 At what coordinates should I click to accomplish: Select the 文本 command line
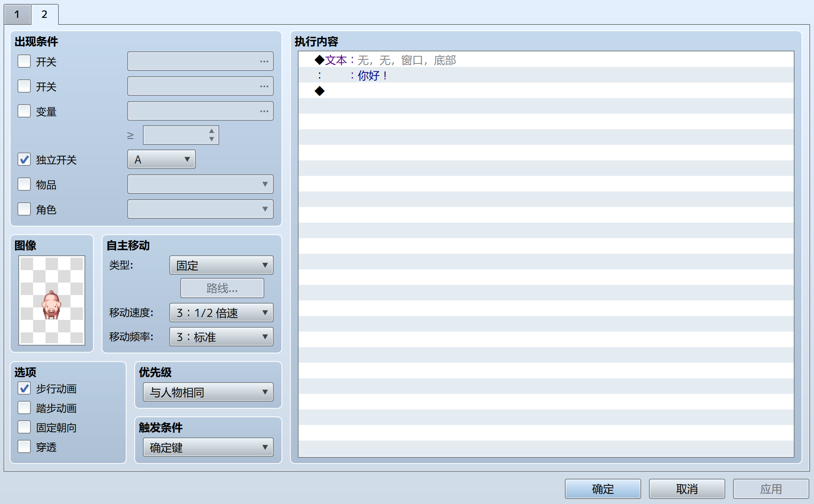click(x=546, y=60)
